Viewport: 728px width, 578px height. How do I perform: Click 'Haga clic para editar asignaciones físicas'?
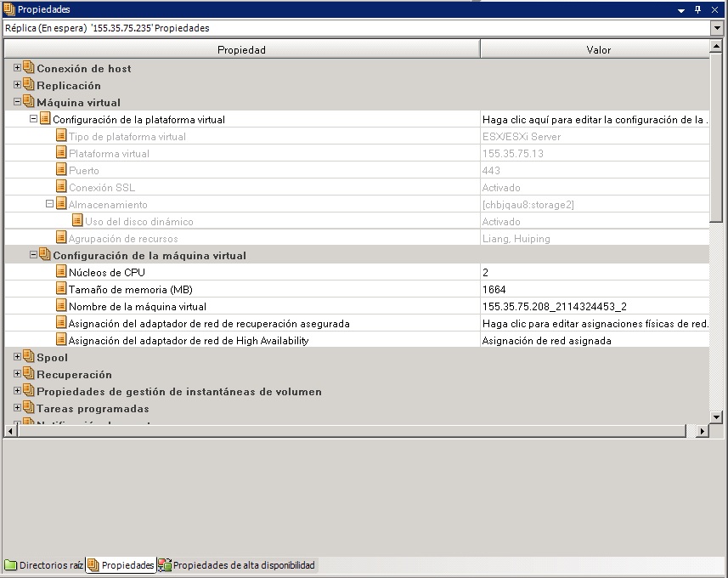pyautogui.click(x=595, y=323)
